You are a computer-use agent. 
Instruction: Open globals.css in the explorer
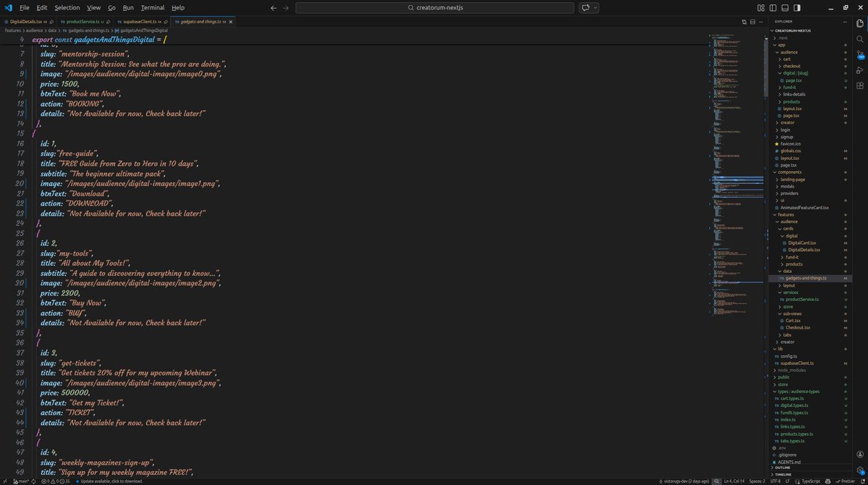pos(790,151)
